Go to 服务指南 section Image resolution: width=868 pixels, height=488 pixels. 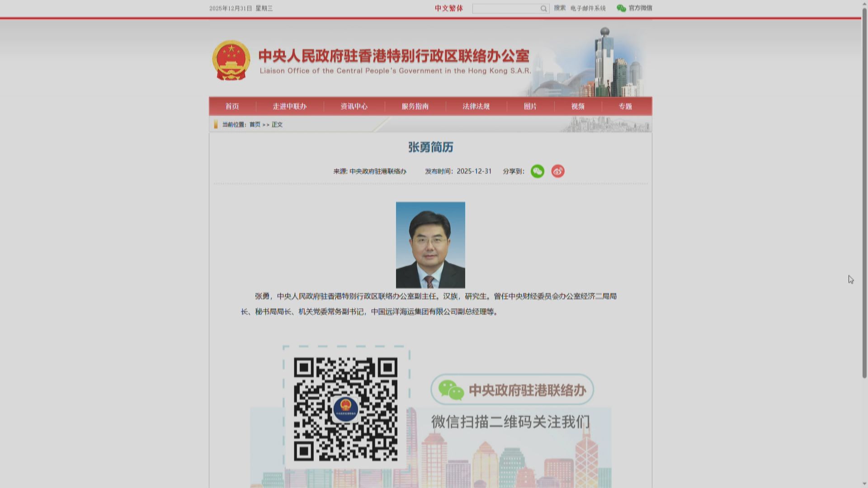415,107
